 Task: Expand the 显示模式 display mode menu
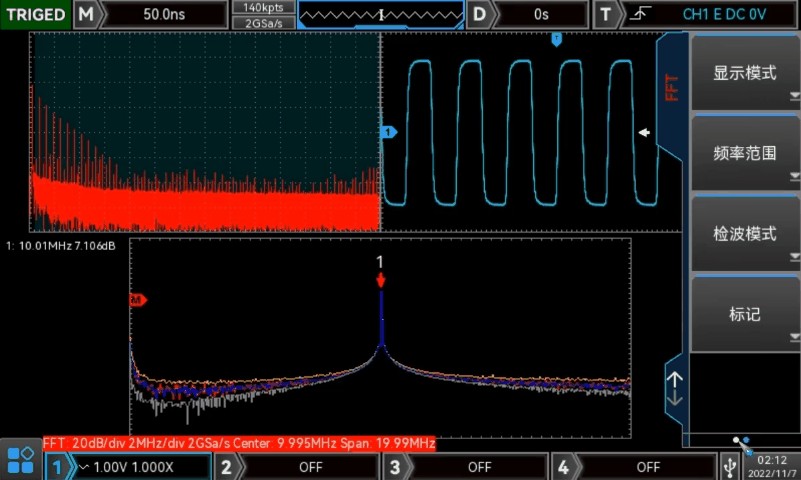click(744, 74)
